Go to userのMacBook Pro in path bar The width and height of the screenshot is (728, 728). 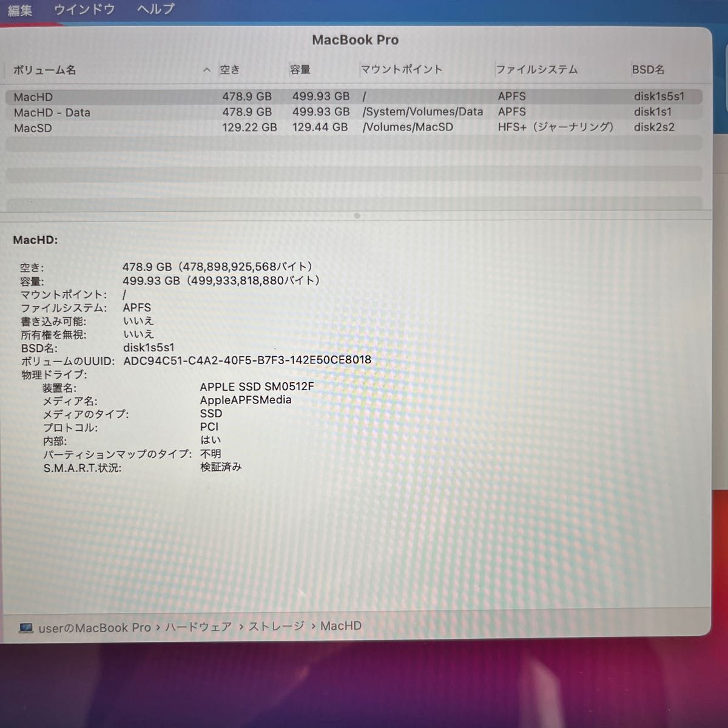point(95,628)
